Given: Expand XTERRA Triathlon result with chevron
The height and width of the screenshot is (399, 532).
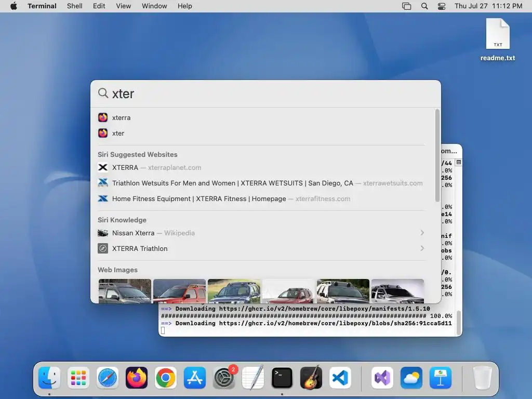Looking at the screenshot, I should [422, 248].
